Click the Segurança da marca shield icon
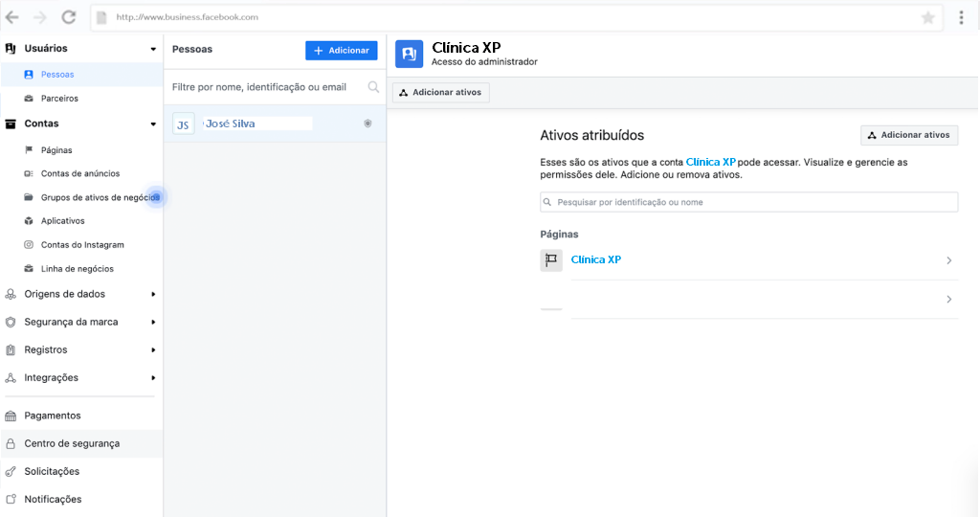The width and height of the screenshot is (980, 517). [x=11, y=322]
